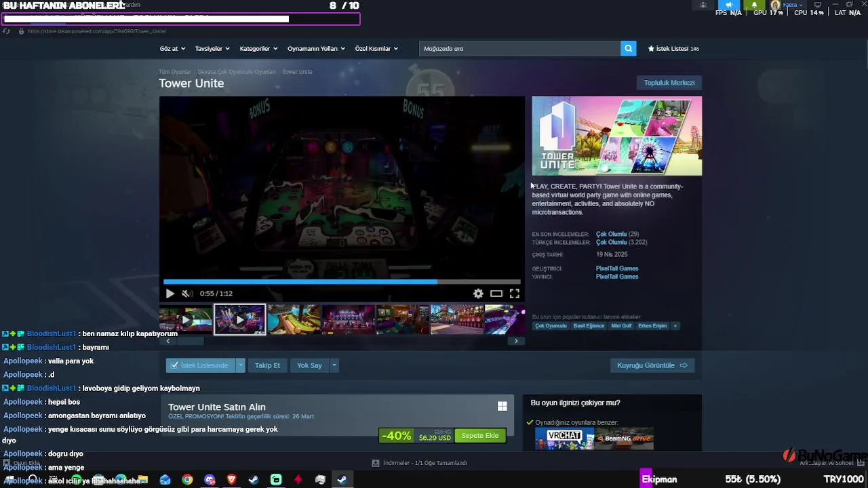
Task: Seek on the trailer progress bar
Action: (342, 281)
